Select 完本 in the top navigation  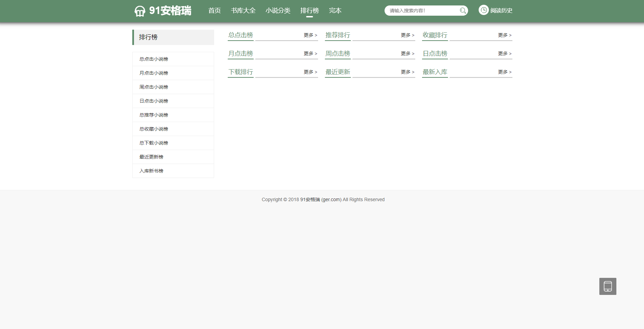pos(335,11)
